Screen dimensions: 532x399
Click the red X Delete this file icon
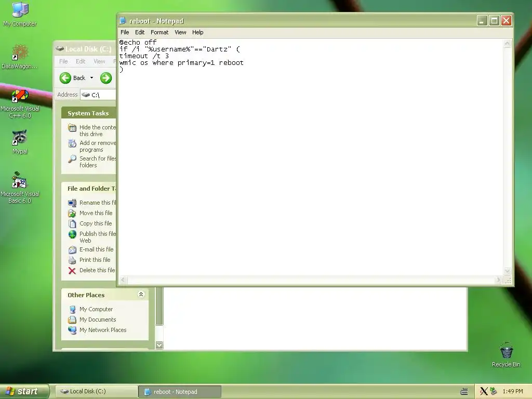72,271
